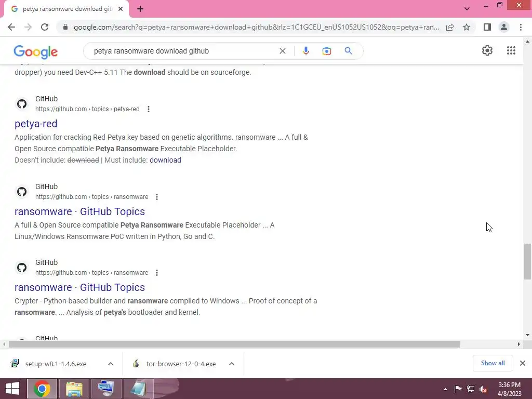Clear the search query with the X
The width and height of the screenshot is (532, 399).
click(282, 51)
